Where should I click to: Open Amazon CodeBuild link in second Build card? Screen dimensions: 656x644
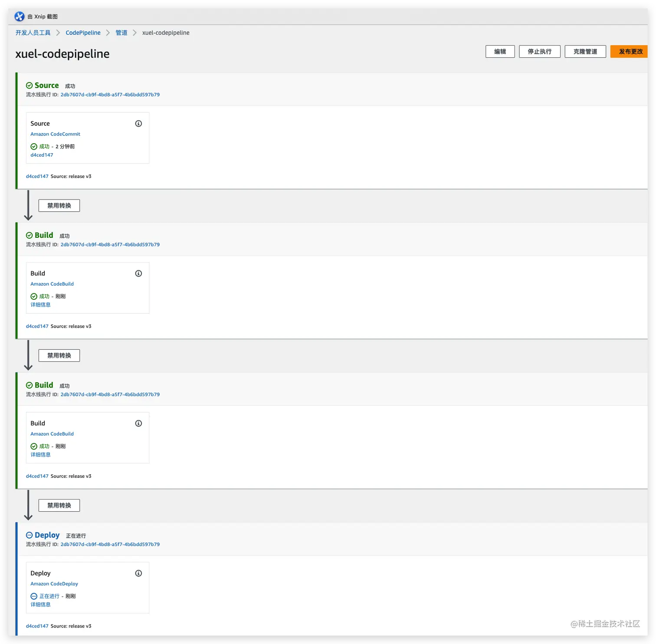(52, 434)
